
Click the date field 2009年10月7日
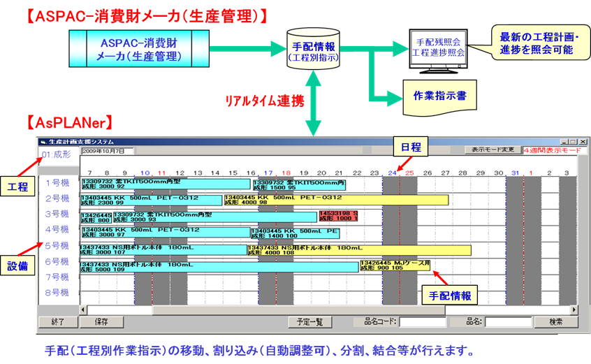pos(108,151)
